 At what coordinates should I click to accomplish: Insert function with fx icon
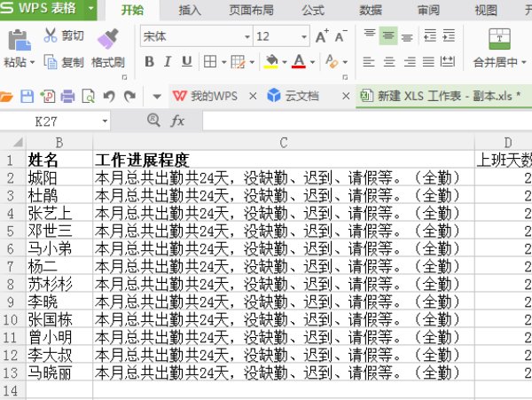coord(177,121)
